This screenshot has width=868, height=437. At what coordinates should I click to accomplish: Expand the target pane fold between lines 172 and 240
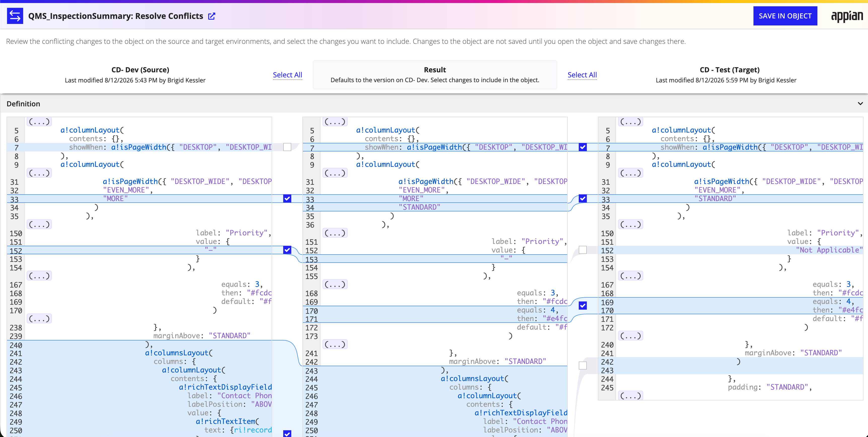coord(630,336)
